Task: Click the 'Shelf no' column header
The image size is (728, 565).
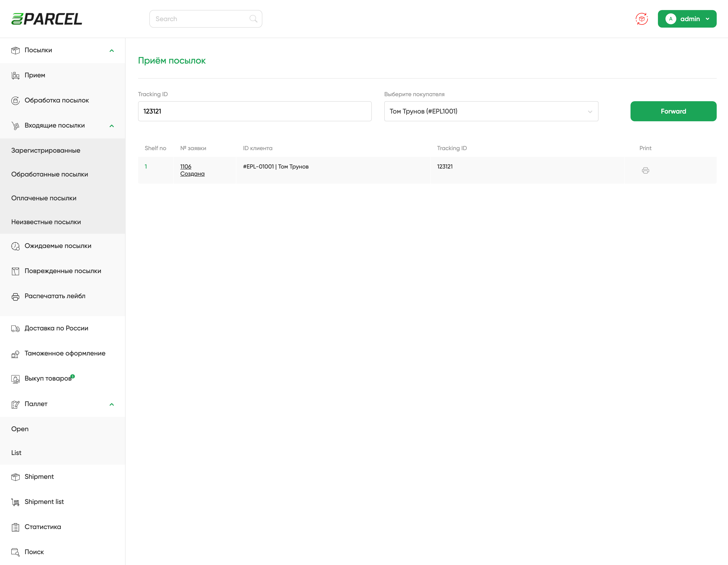Action: tap(155, 148)
